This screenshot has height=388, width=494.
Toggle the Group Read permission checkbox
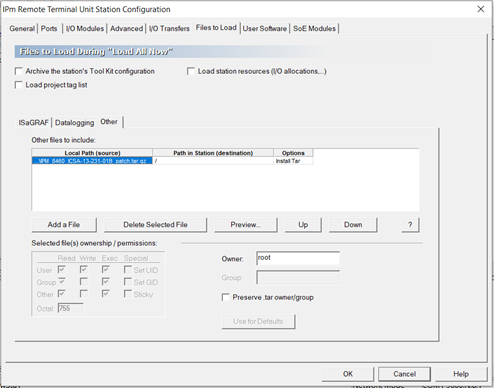(x=62, y=282)
